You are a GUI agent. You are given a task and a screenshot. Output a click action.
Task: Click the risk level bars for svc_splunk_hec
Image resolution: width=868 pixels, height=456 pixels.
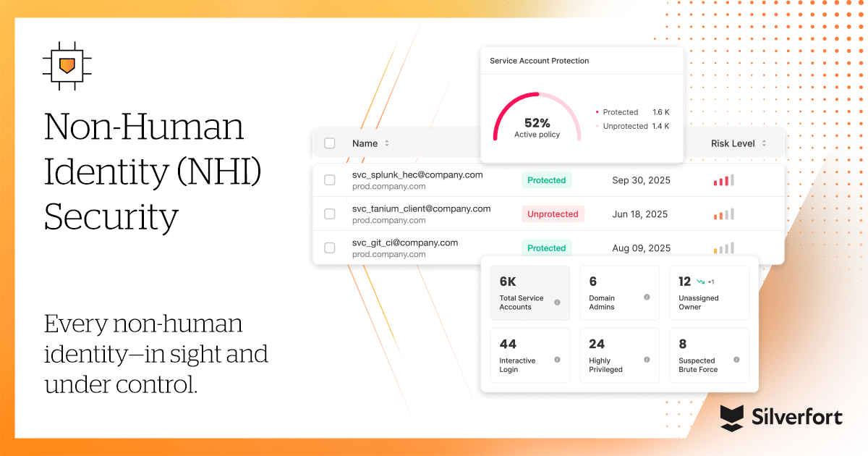click(x=723, y=180)
